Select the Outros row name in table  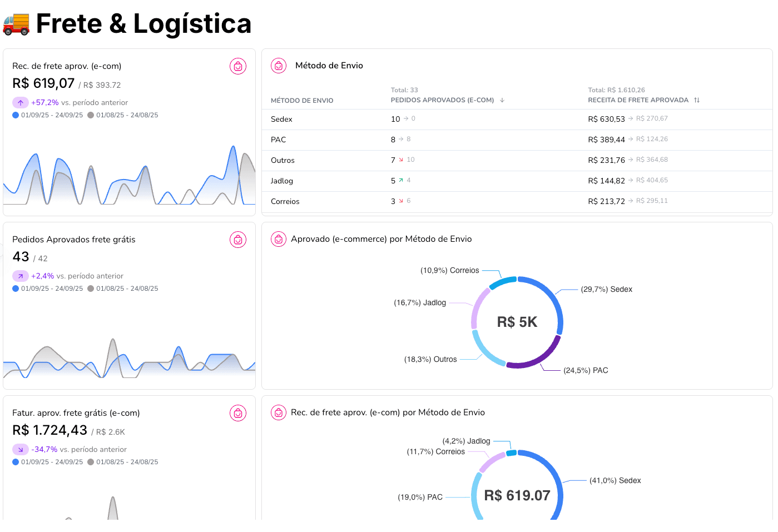click(x=283, y=160)
